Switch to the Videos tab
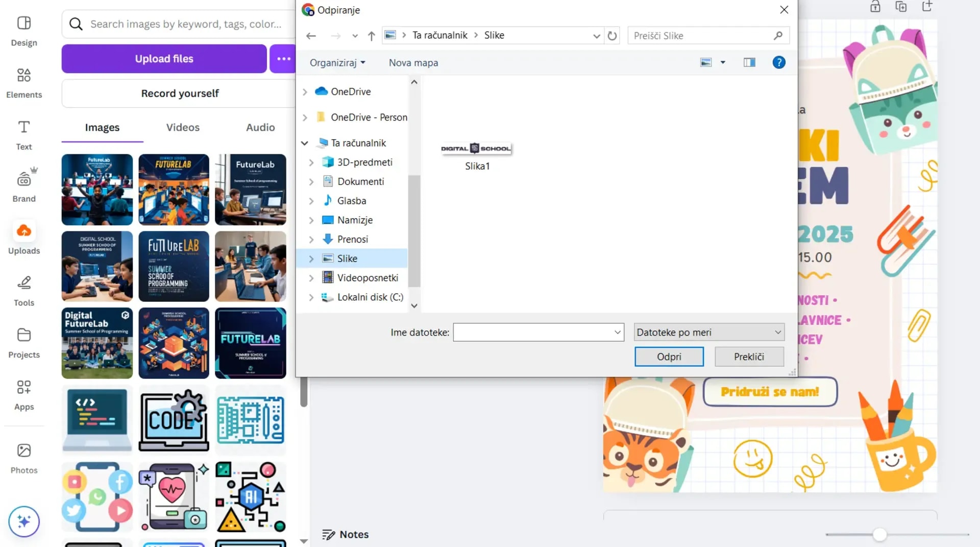This screenshot has height=547, width=980. tap(182, 127)
